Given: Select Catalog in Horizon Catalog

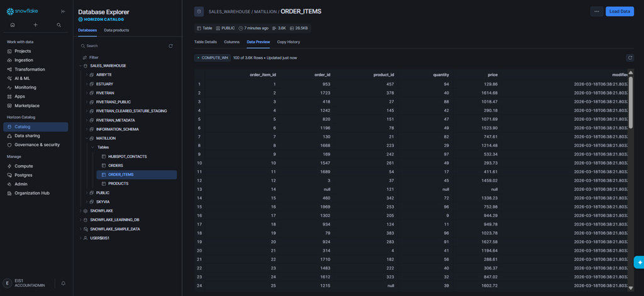Looking at the screenshot, I should 36,127.
